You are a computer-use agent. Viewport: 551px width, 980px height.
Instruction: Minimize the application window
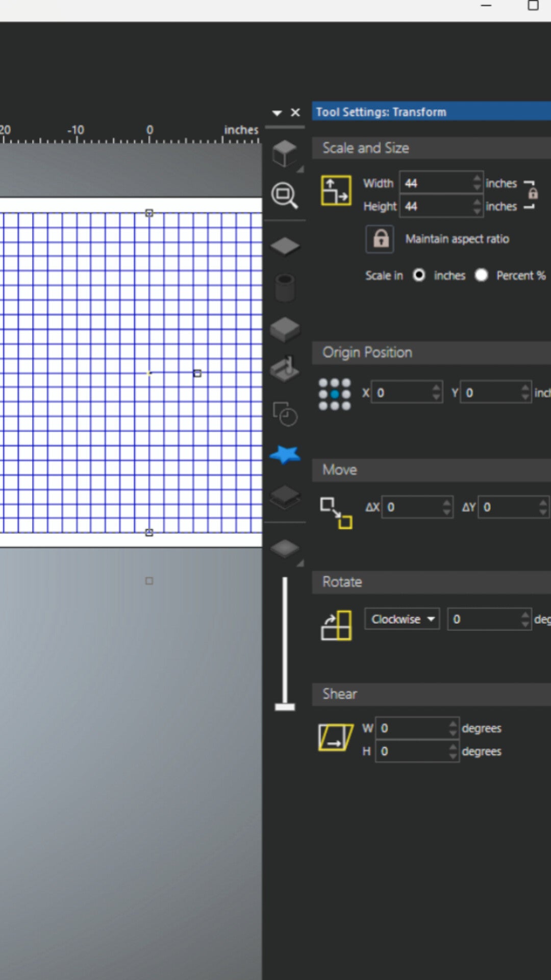(x=486, y=6)
